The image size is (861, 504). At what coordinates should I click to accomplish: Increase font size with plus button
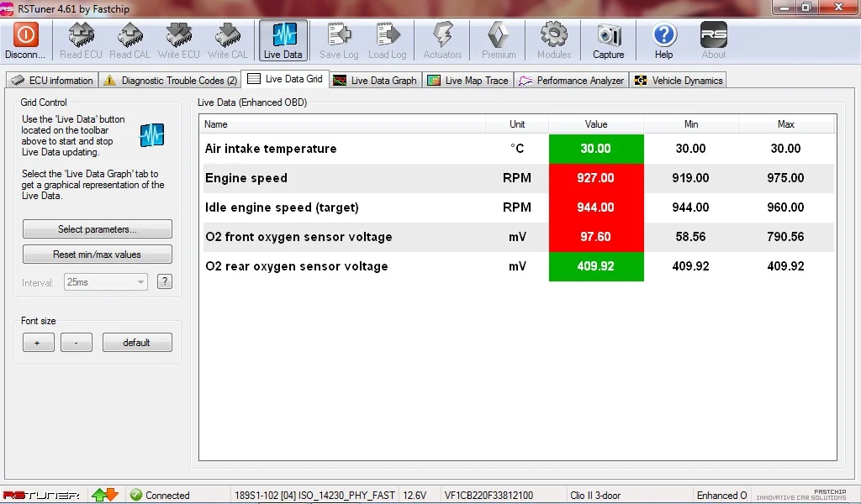pyautogui.click(x=38, y=343)
